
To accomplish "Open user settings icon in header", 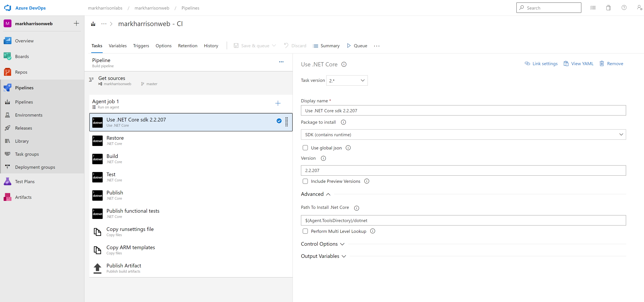I will 639,8.
